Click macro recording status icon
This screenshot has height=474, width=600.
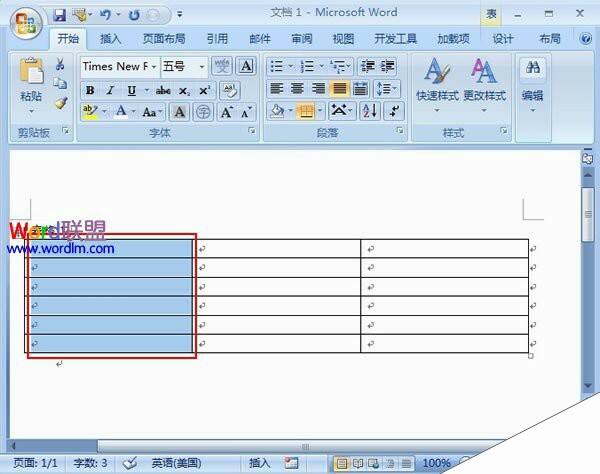pyautogui.click(x=291, y=463)
